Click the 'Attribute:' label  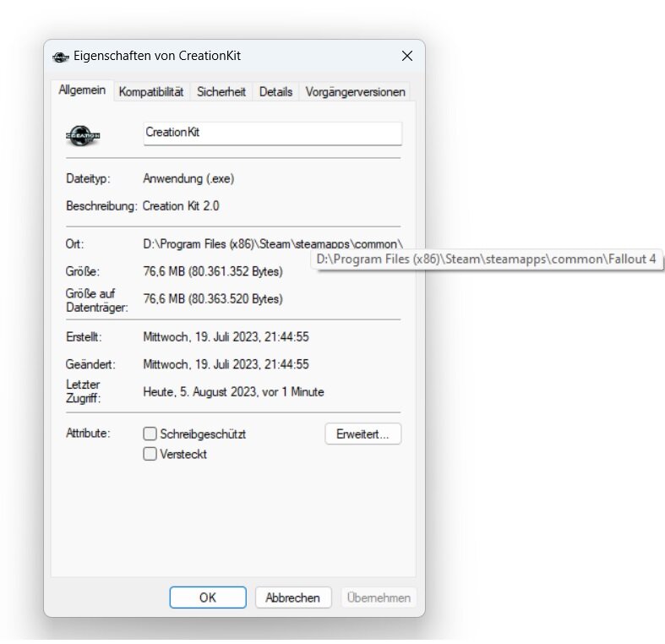click(88, 434)
